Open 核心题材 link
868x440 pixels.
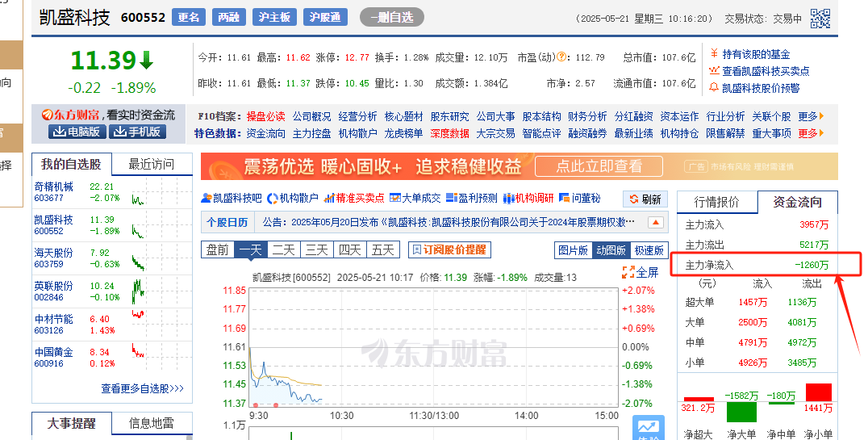point(403,116)
